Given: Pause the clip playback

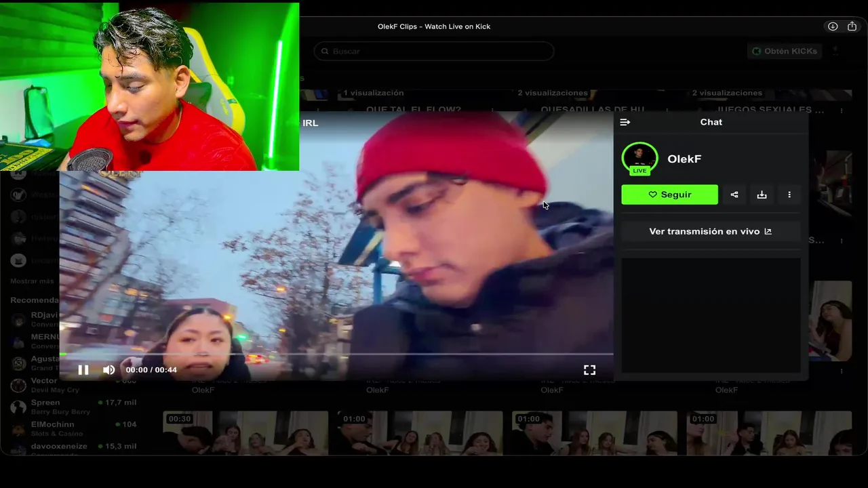Looking at the screenshot, I should click(x=83, y=369).
